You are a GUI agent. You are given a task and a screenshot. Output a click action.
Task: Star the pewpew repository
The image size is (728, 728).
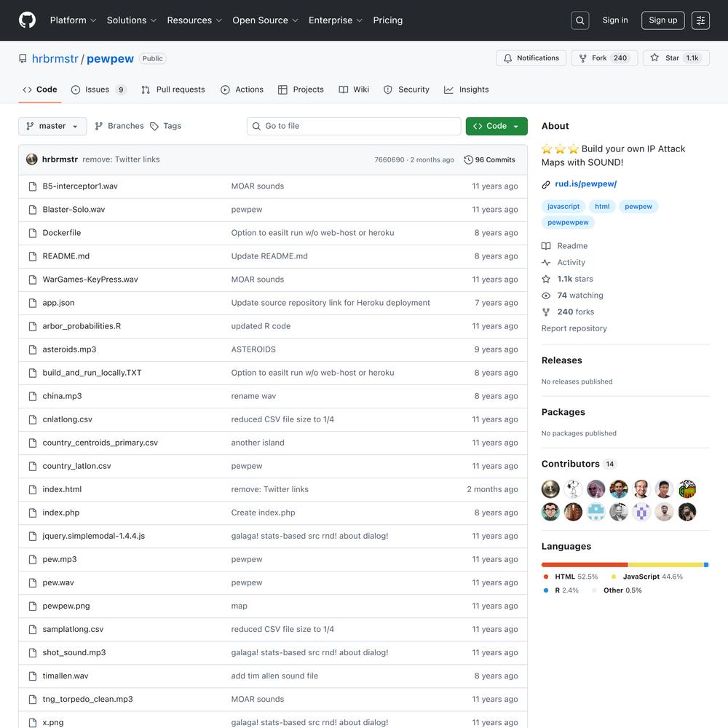pos(676,58)
